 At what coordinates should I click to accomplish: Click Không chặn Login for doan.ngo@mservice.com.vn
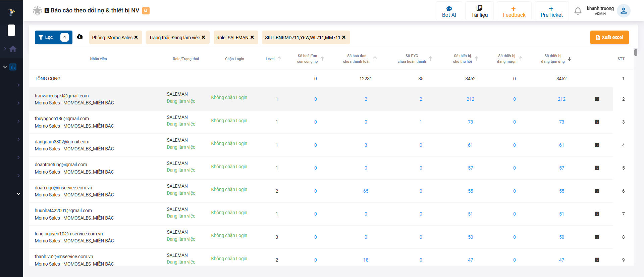229,189
